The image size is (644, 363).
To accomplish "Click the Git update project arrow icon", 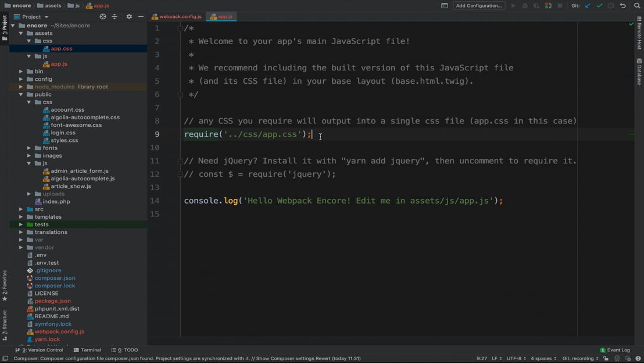I will click(x=588, y=6).
